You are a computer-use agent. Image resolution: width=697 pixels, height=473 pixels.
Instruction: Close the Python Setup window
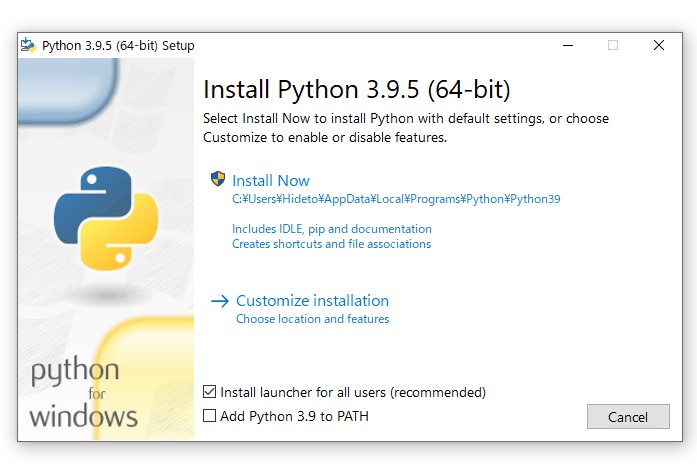[659, 45]
